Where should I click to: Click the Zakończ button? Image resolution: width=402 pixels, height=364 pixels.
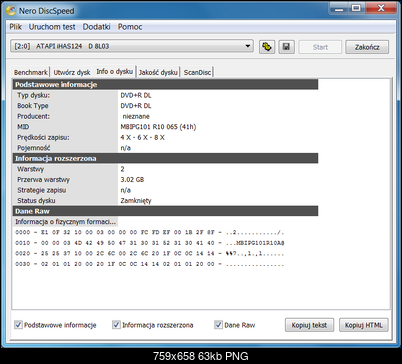367,47
